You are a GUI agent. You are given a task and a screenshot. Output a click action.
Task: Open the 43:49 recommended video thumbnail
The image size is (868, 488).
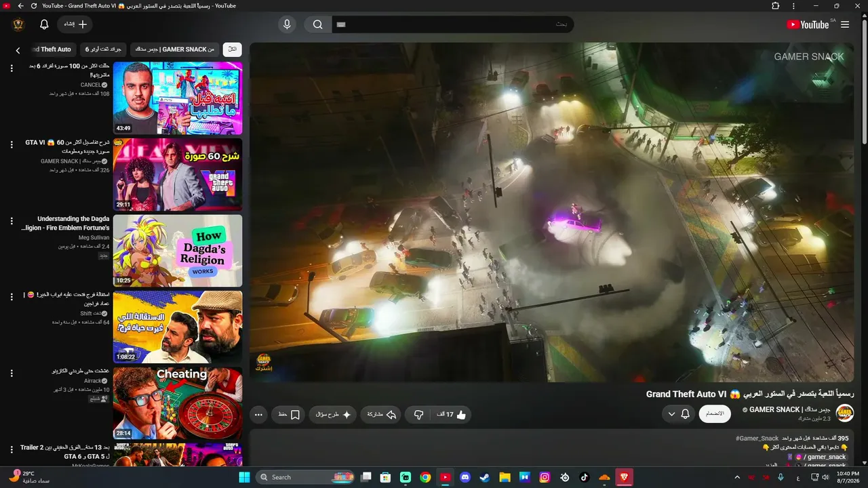[178, 98]
